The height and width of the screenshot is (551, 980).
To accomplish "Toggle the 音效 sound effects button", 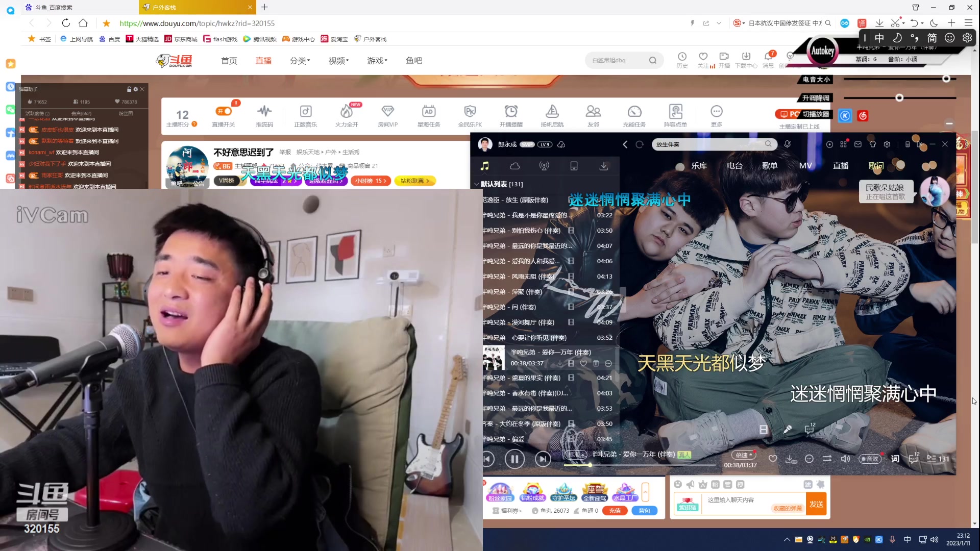I will click(x=870, y=459).
